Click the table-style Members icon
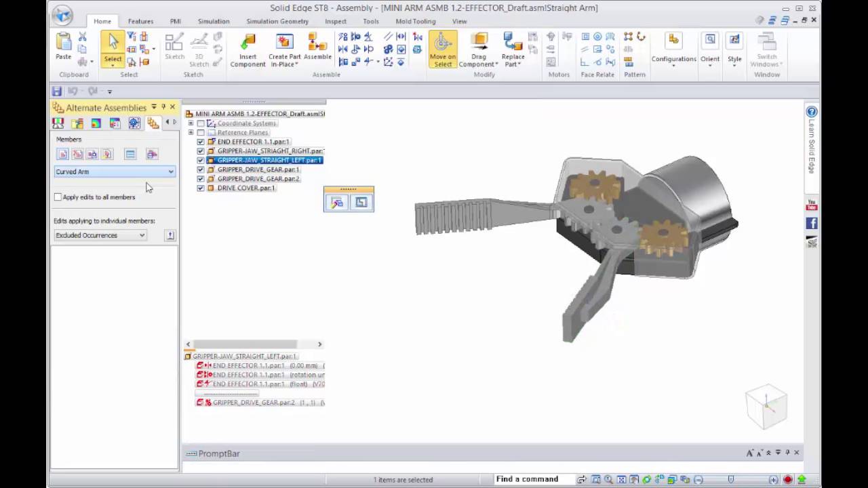 point(130,155)
